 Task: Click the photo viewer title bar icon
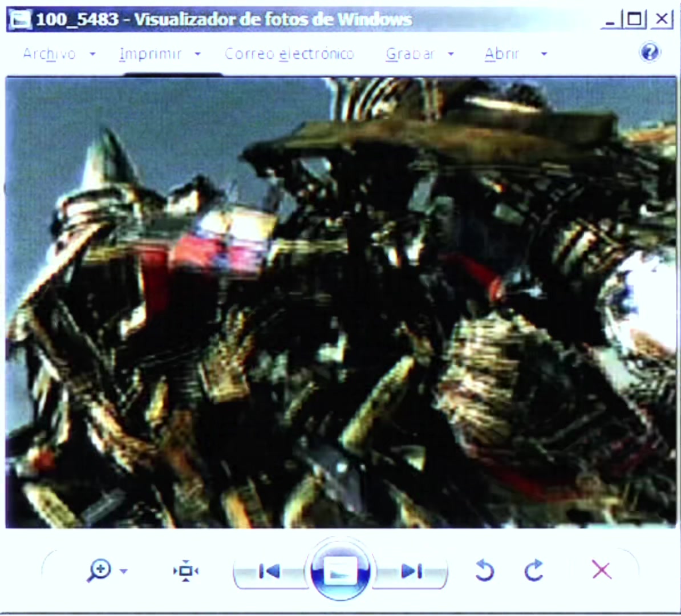20,19
